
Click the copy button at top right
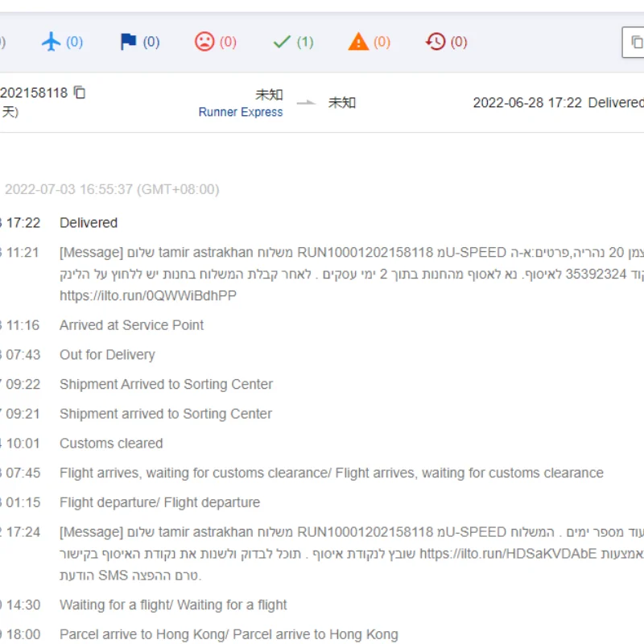(634, 42)
